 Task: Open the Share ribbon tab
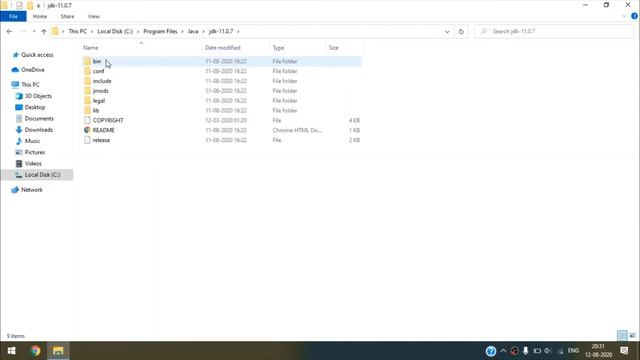pyautogui.click(x=67, y=16)
